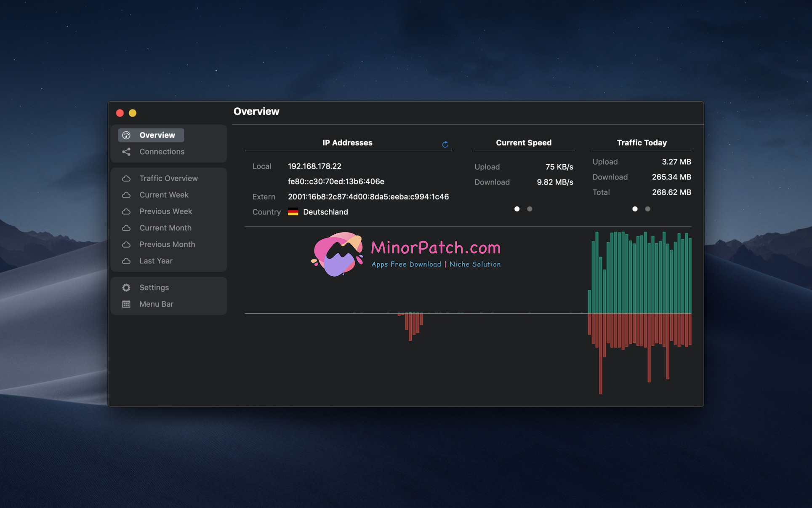Open Connections panel
Viewport: 812px width, 508px height.
[x=161, y=151]
